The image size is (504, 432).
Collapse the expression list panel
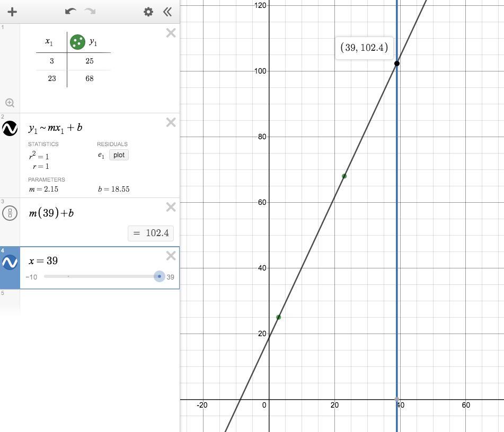pos(167,12)
